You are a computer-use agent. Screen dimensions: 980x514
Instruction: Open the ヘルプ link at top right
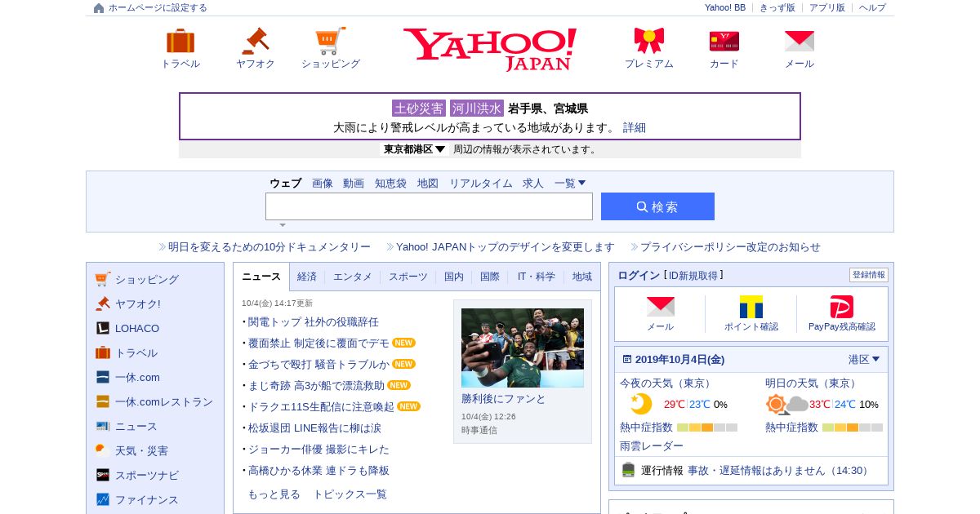872,7
